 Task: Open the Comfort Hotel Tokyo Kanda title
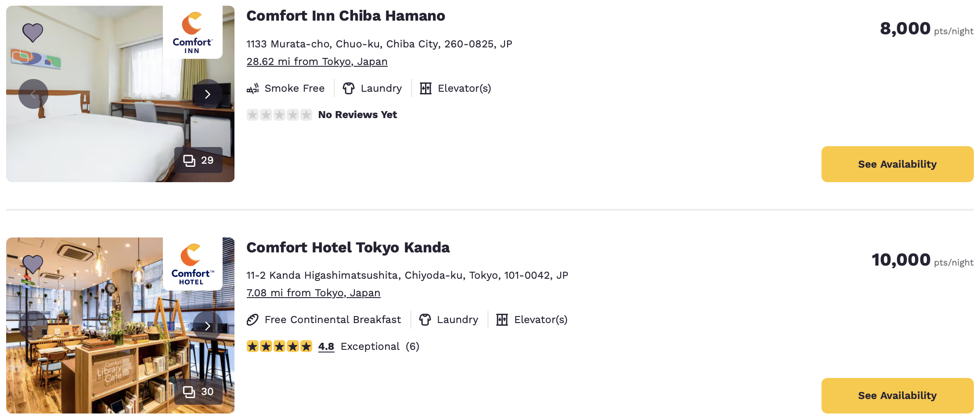point(348,248)
